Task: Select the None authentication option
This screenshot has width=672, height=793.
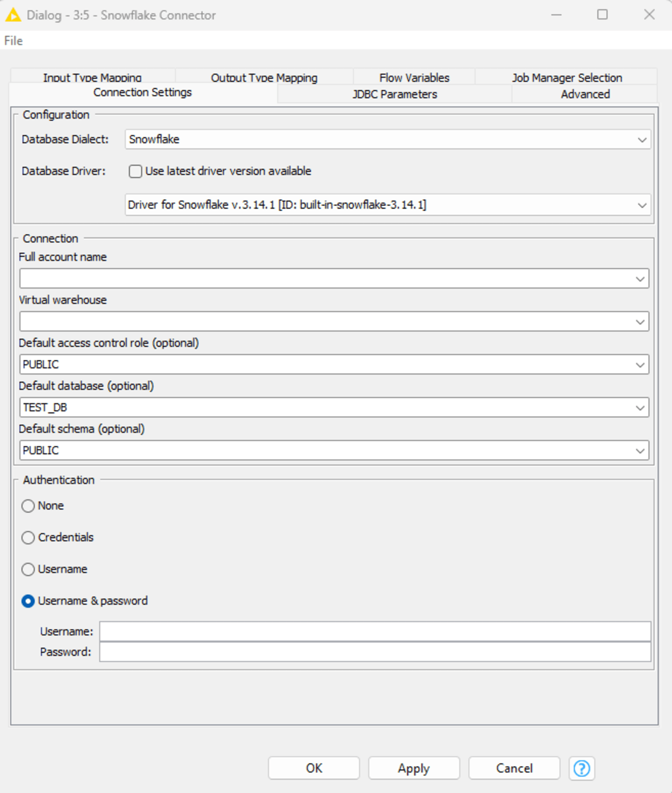Action: [28, 506]
